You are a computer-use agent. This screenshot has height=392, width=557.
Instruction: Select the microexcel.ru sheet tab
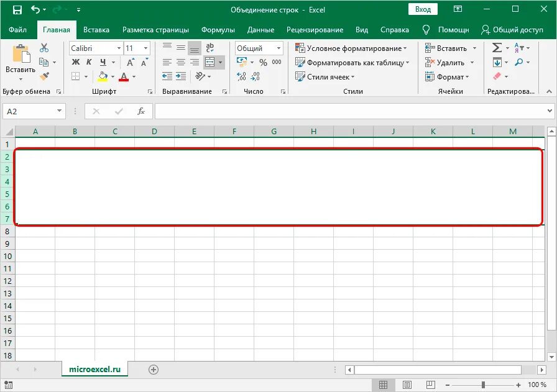(95, 369)
